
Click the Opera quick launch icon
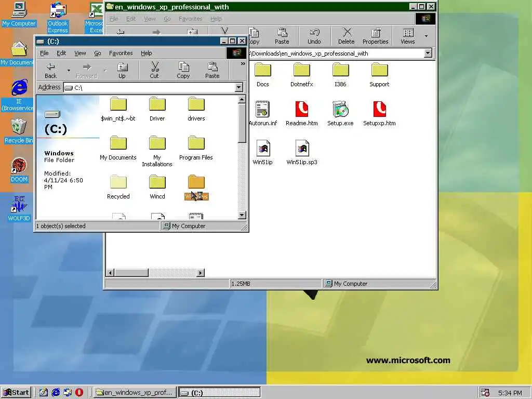79,393
